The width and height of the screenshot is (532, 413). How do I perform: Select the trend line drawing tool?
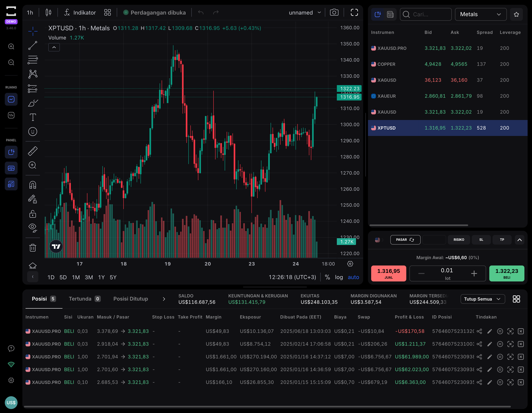click(33, 45)
